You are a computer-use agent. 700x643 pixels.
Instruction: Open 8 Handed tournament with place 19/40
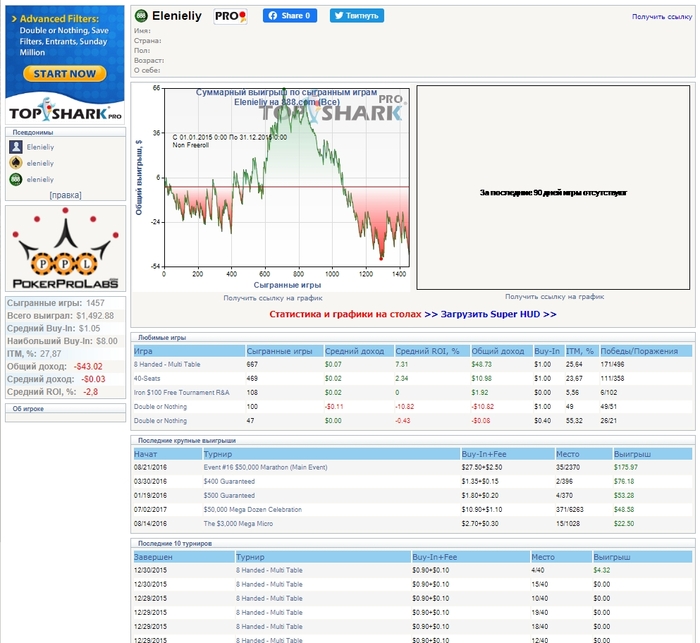click(x=269, y=612)
